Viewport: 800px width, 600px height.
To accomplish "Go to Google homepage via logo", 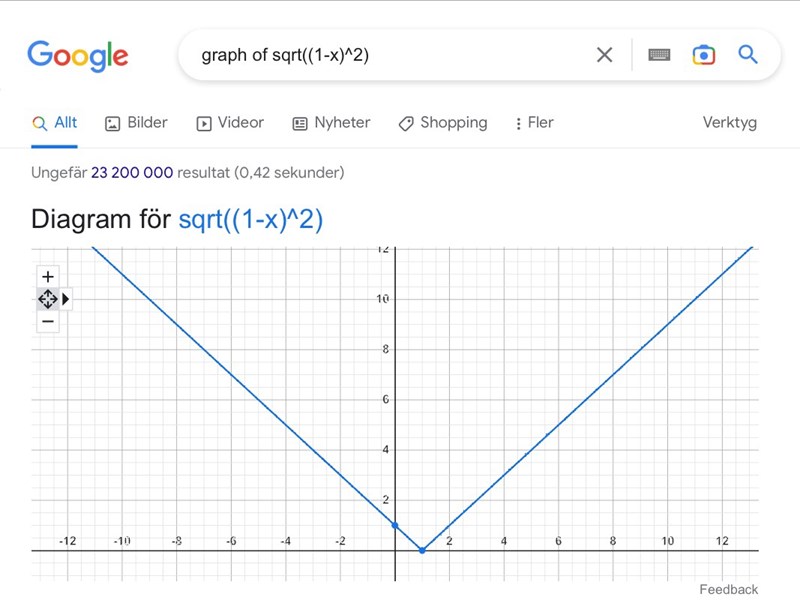I will pos(78,55).
